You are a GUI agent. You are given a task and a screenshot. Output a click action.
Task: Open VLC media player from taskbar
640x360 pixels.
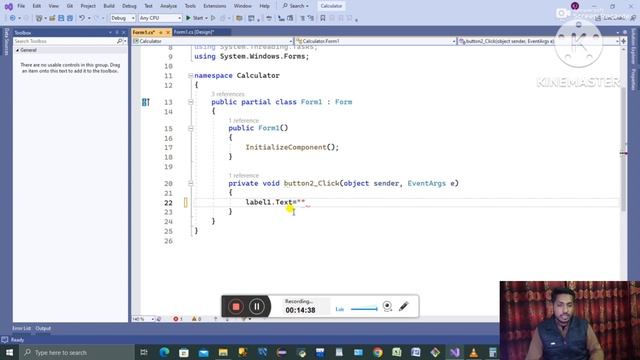(473, 352)
